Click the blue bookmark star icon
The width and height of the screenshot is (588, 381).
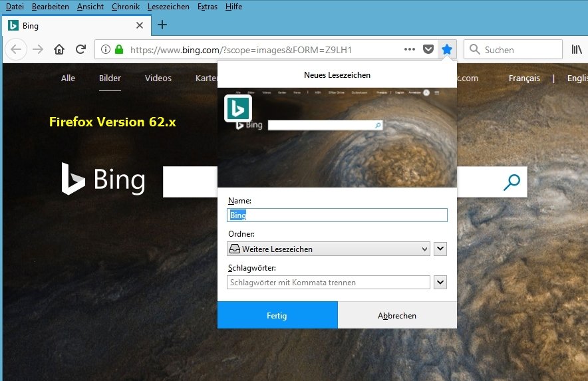tap(446, 49)
